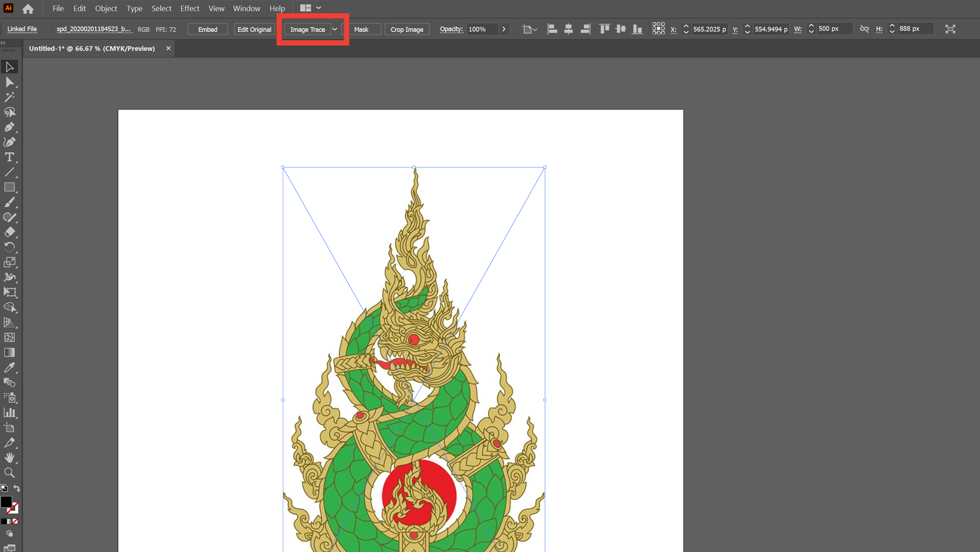Choose the Pen tool
Screen dimensions: 980x552
click(9, 127)
